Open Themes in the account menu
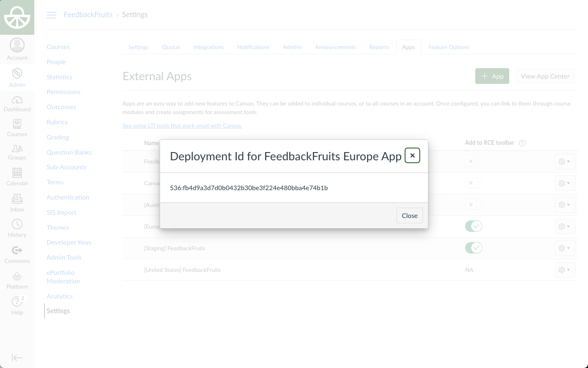 click(58, 228)
